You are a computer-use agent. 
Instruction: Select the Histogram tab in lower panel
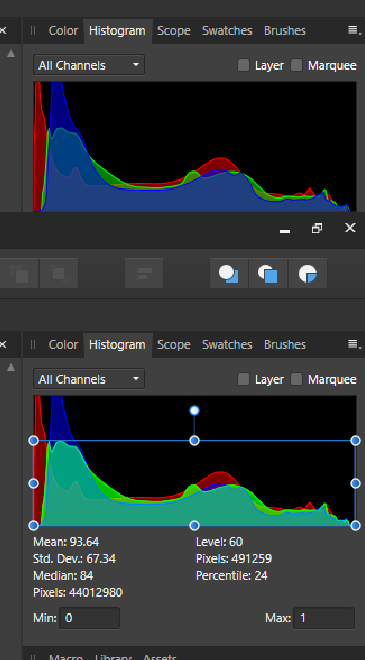click(117, 345)
